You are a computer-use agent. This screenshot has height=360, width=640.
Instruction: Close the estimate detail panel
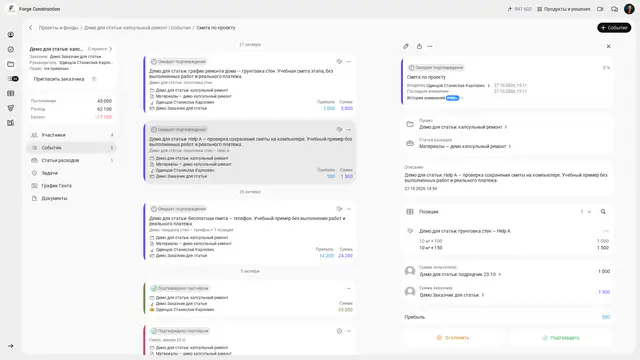609,47
